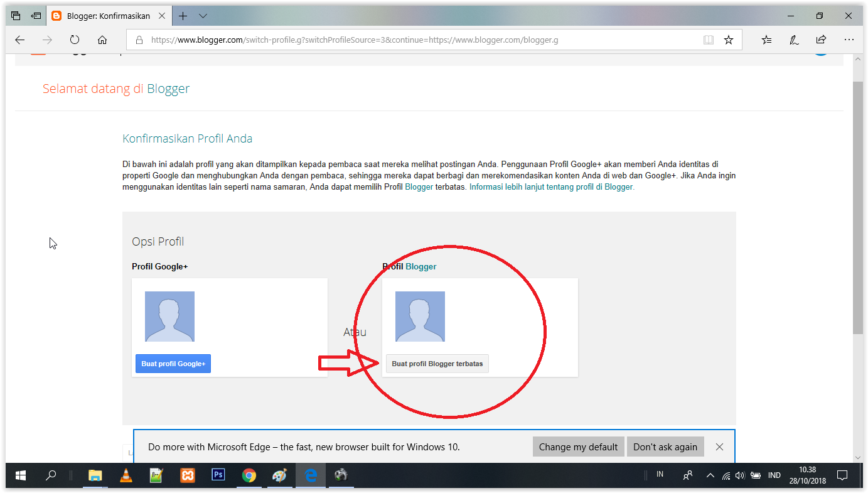This screenshot has width=868, height=493.
Task: Dismiss the Microsoft Edge notification bar
Action: click(x=719, y=447)
